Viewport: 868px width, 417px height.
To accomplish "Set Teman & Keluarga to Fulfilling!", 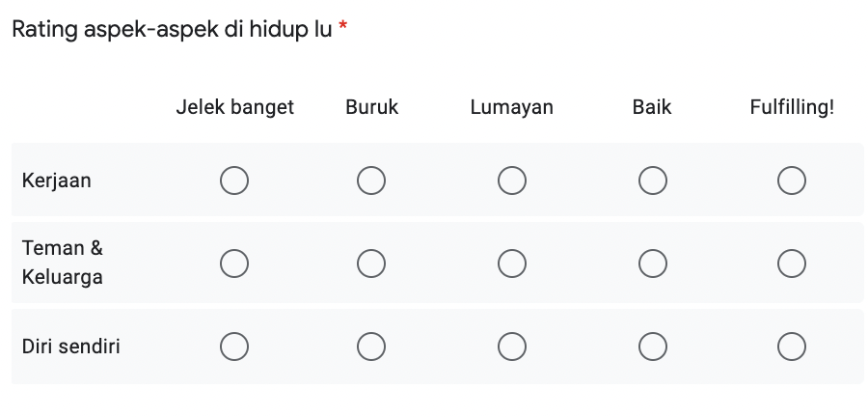I will pyautogui.click(x=792, y=263).
